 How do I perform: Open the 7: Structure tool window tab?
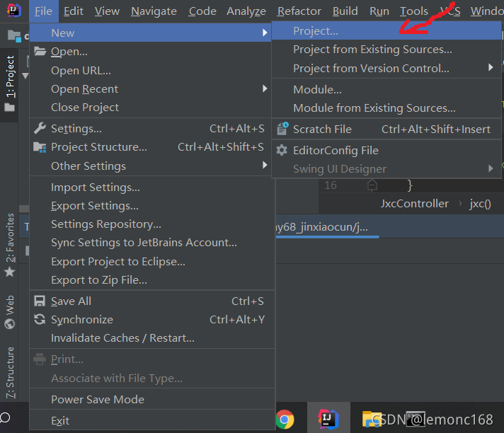10,373
